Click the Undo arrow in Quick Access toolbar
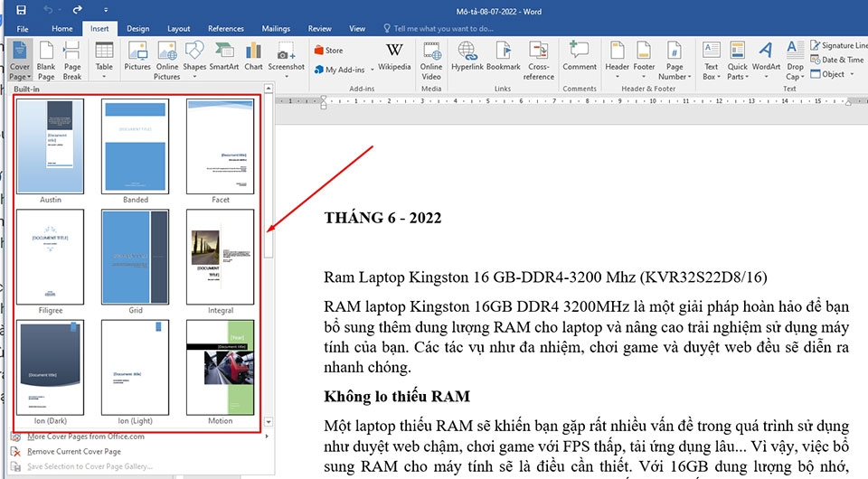This screenshot has height=479, width=868. (49, 10)
